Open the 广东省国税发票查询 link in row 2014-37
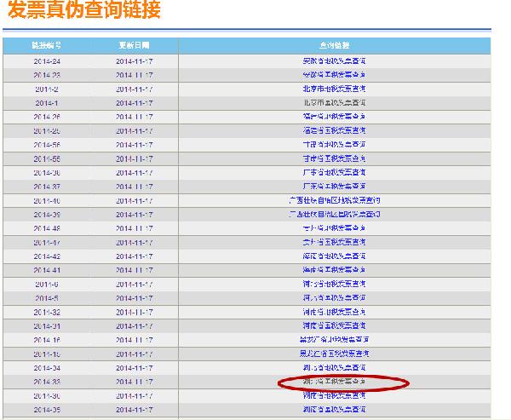 click(x=334, y=187)
